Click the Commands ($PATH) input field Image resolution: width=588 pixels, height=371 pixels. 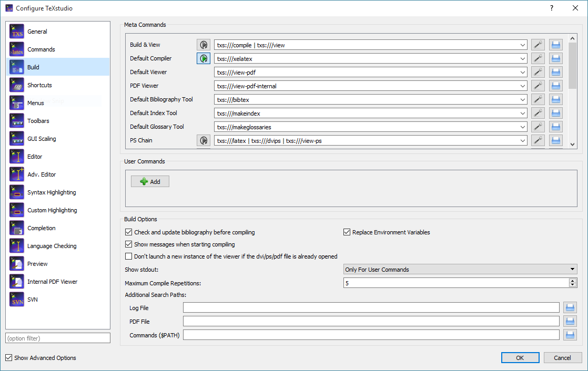(371, 335)
